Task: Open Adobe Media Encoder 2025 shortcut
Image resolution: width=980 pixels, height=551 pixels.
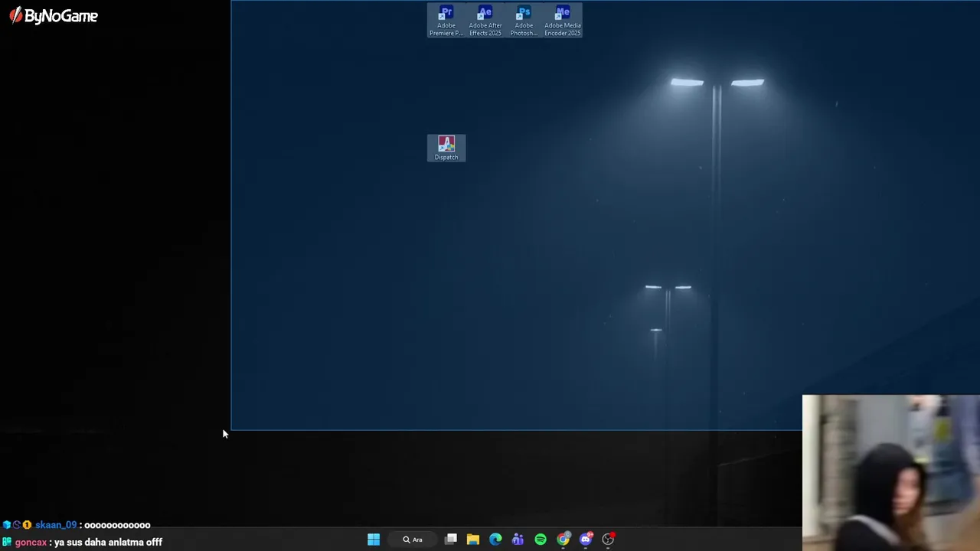Action: click(563, 21)
